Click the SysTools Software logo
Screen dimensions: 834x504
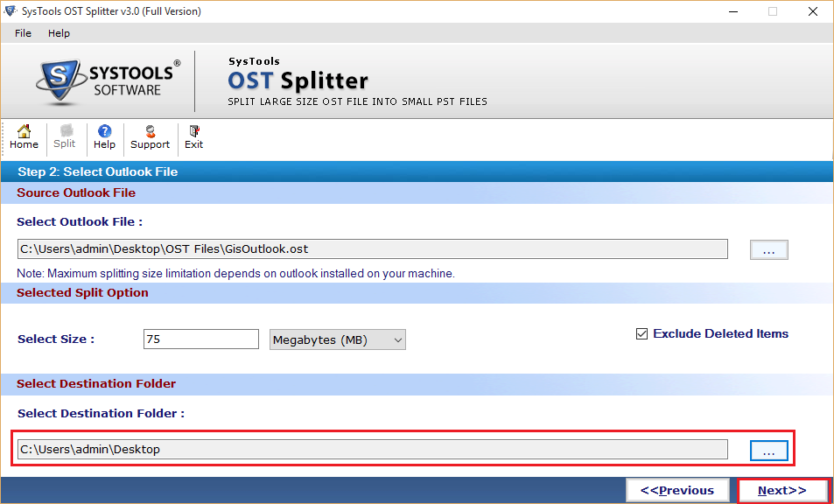coord(109,81)
